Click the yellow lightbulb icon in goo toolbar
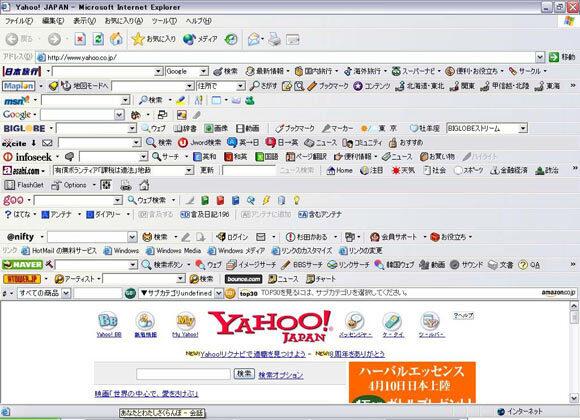The image size is (580, 420). tap(296, 200)
